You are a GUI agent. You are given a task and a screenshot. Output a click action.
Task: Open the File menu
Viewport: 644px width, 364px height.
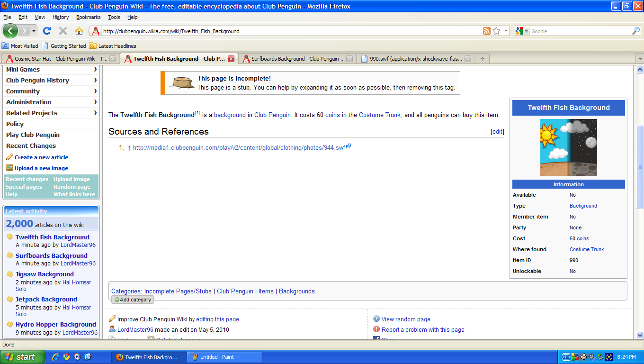click(x=7, y=17)
